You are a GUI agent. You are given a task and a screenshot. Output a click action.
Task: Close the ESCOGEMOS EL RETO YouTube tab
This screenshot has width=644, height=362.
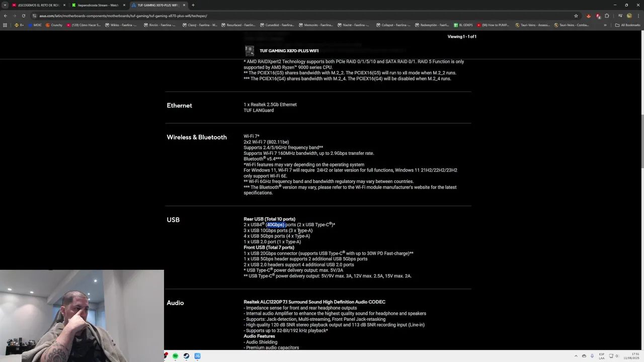[64, 5]
